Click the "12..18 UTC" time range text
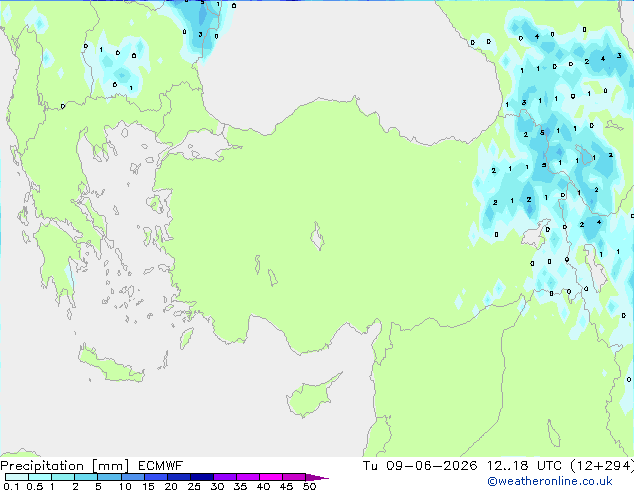The height and width of the screenshot is (490, 634). tap(524, 466)
